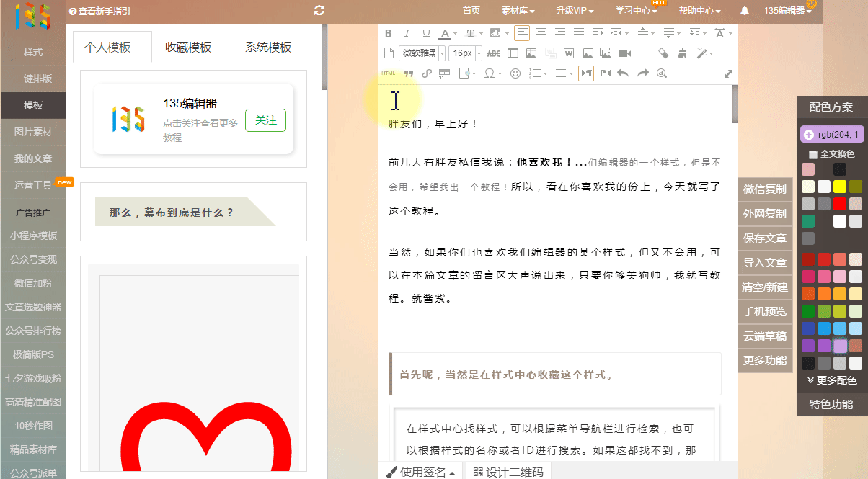868x479 pixels.
Task: Toggle bold formatting in editor toolbar
Action: pos(389,33)
